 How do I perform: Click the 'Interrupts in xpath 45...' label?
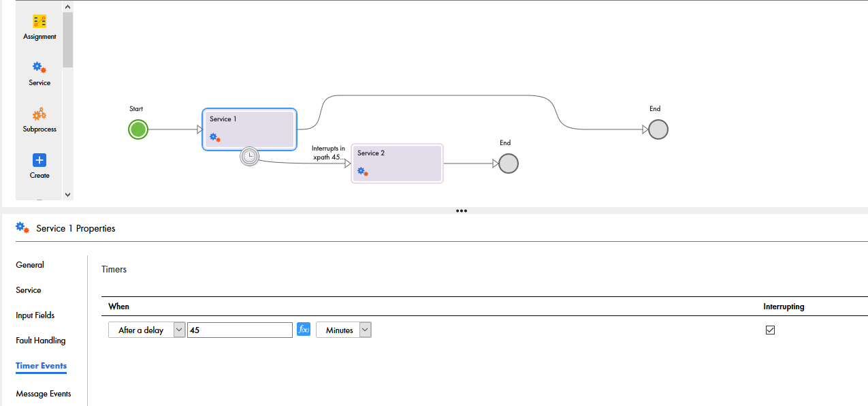(328, 153)
